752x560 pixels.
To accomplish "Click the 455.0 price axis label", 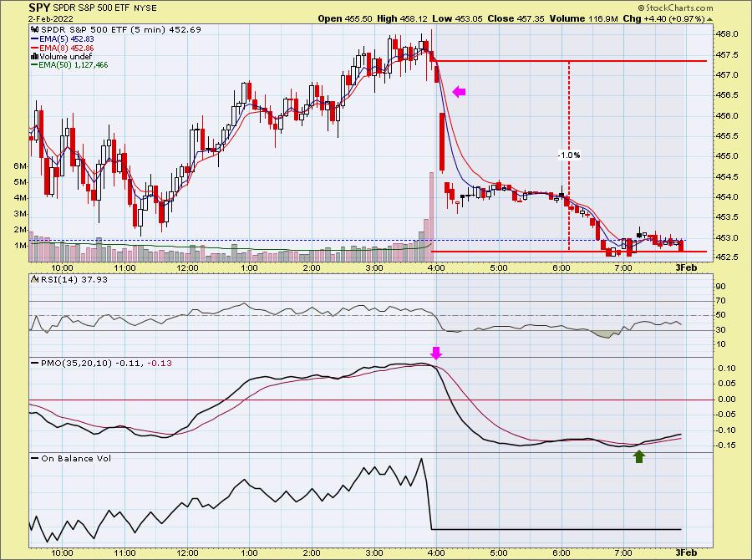I will click(x=727, y=156).
